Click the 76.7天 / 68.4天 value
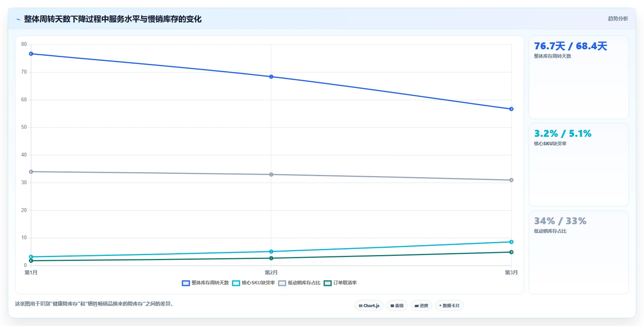644x326 pixels. coord(570,46)
